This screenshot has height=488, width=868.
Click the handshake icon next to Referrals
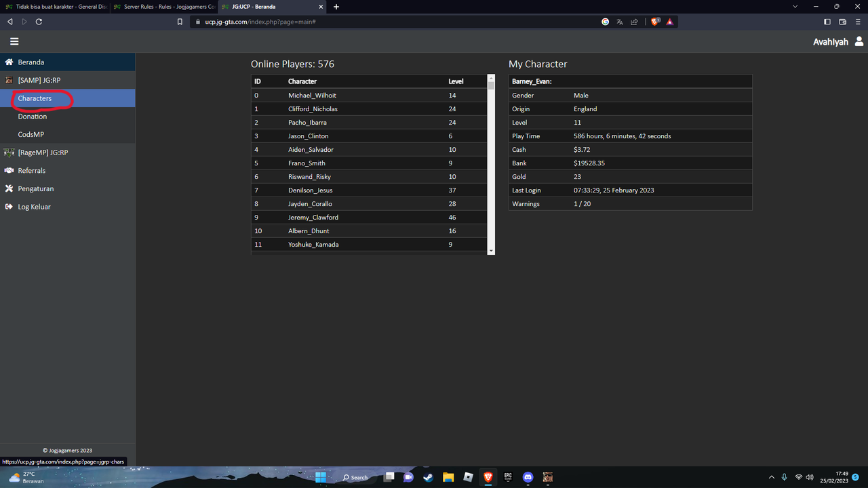pos(9,170)
